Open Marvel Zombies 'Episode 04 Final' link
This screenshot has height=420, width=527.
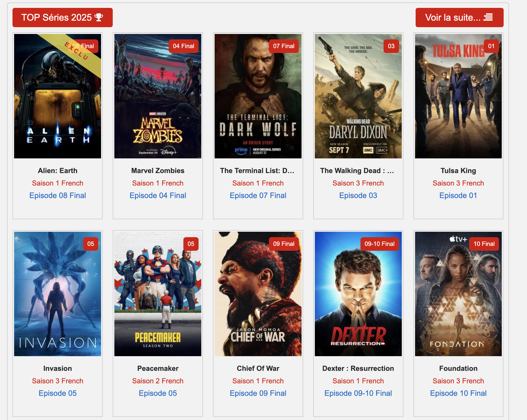158,196
